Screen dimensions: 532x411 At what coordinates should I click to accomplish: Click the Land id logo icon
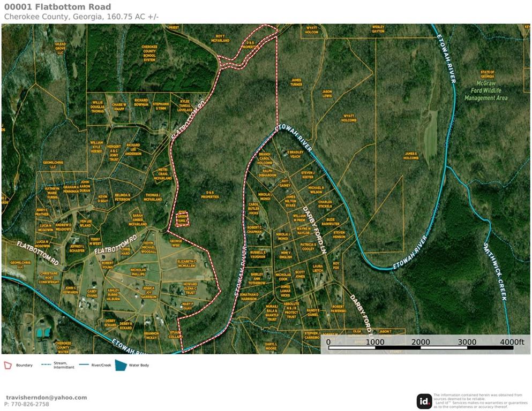(424, 401)
